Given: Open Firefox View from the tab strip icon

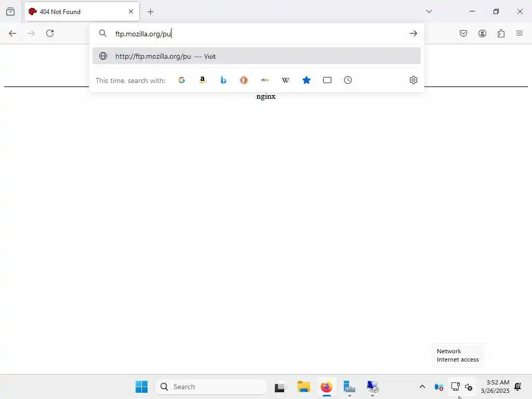Looking at the screenshot, I should [x=10, y=11].
